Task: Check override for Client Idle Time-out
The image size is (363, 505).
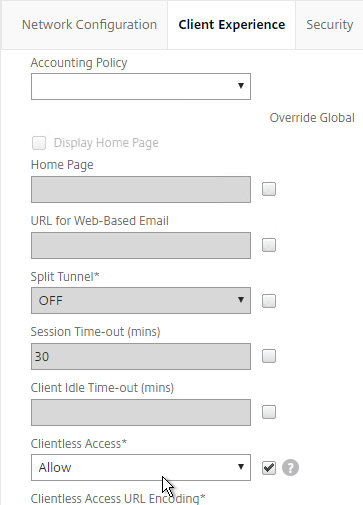Action: pos(269,412)
